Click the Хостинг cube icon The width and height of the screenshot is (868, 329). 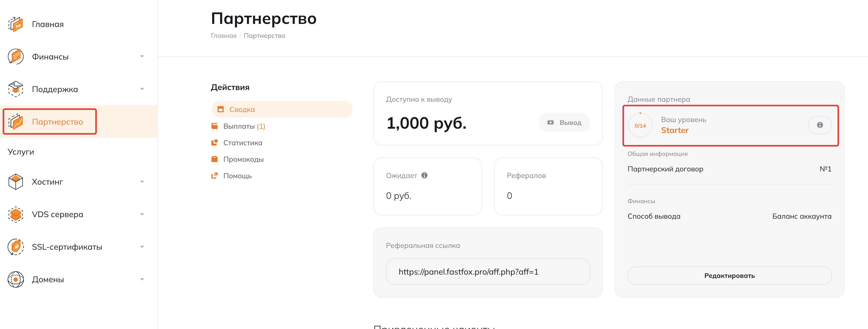(x=15, y=182)
